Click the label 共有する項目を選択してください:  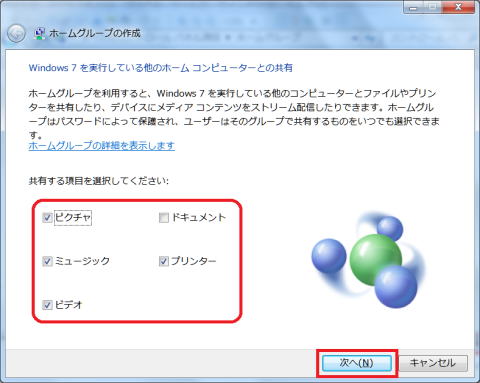(99, 181)
